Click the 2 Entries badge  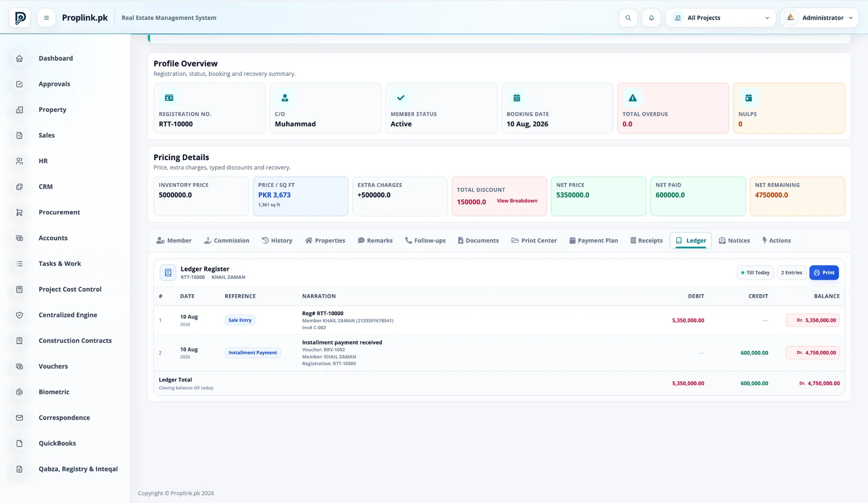coord(792,273)
